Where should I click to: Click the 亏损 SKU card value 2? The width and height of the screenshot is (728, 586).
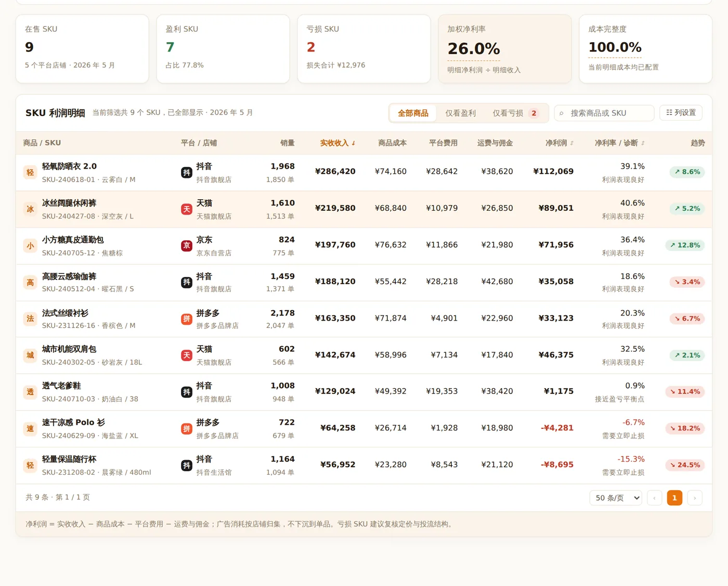click(311, 47)
